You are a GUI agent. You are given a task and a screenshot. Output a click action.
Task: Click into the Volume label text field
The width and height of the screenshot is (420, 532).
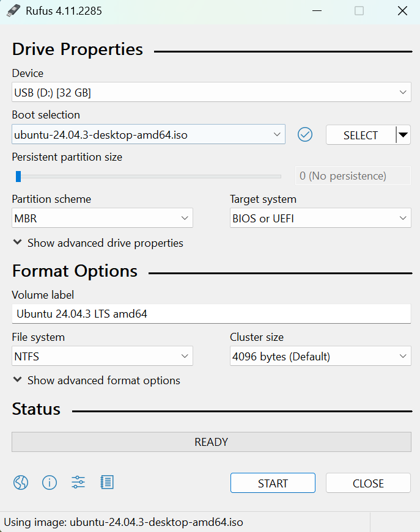click(x=211, y=314)
